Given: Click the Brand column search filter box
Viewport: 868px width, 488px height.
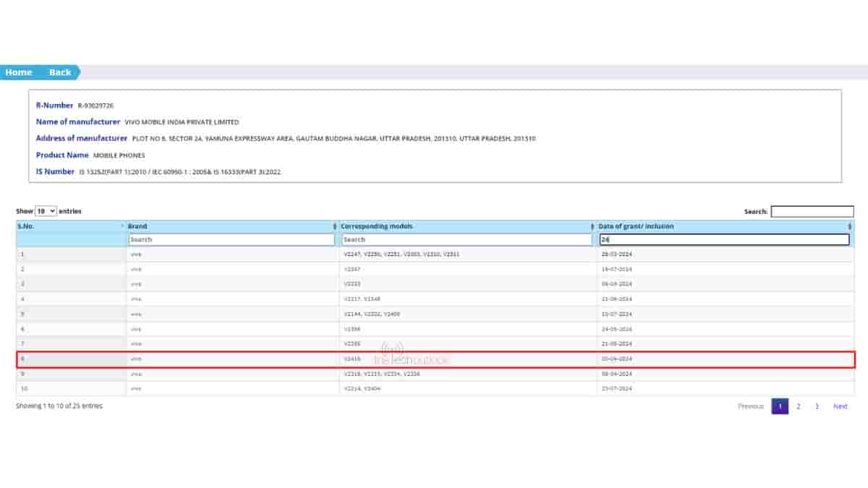Looking at the screenshot, I should point(231,239).
